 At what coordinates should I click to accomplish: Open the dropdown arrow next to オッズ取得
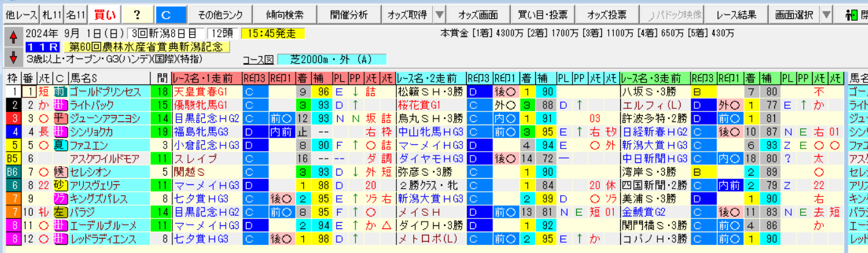click(439, 15)
